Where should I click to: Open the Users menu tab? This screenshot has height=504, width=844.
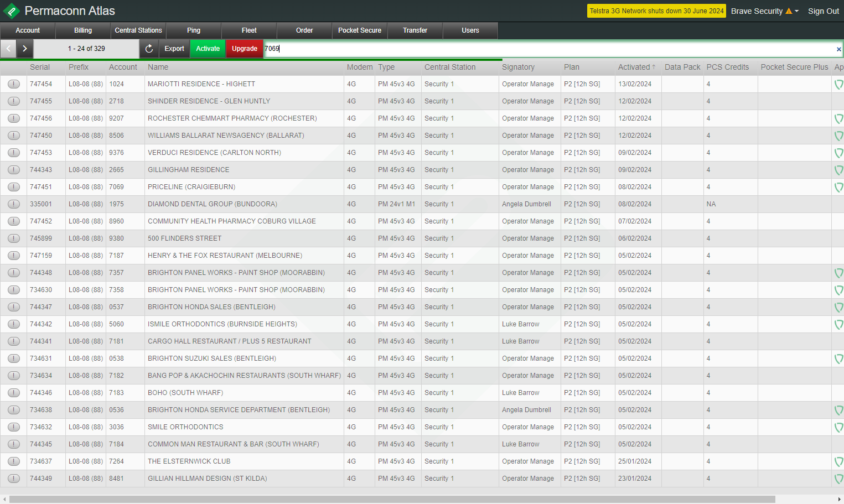point(470,30)
